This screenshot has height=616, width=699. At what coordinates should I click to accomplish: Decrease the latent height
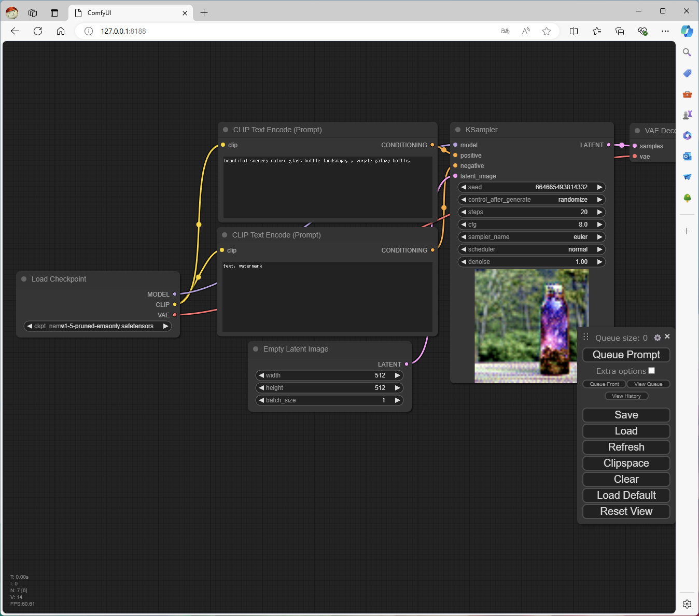(261, 388)
